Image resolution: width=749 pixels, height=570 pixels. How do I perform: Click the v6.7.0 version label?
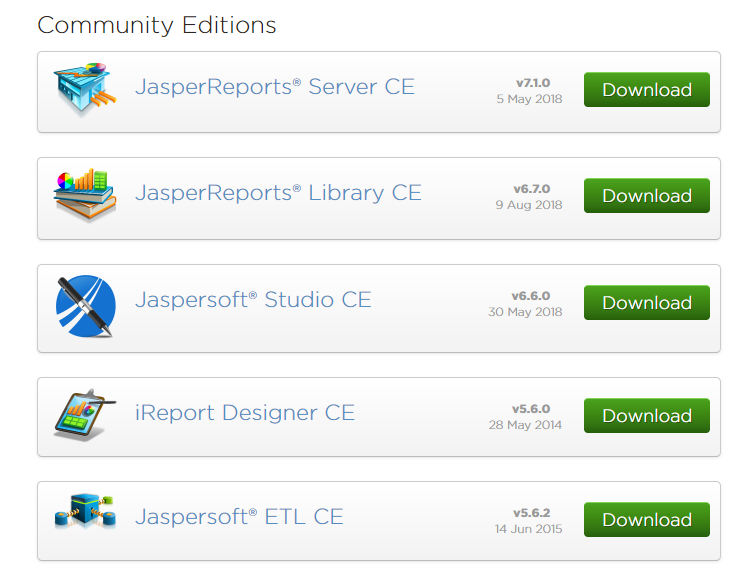point(532,189)
